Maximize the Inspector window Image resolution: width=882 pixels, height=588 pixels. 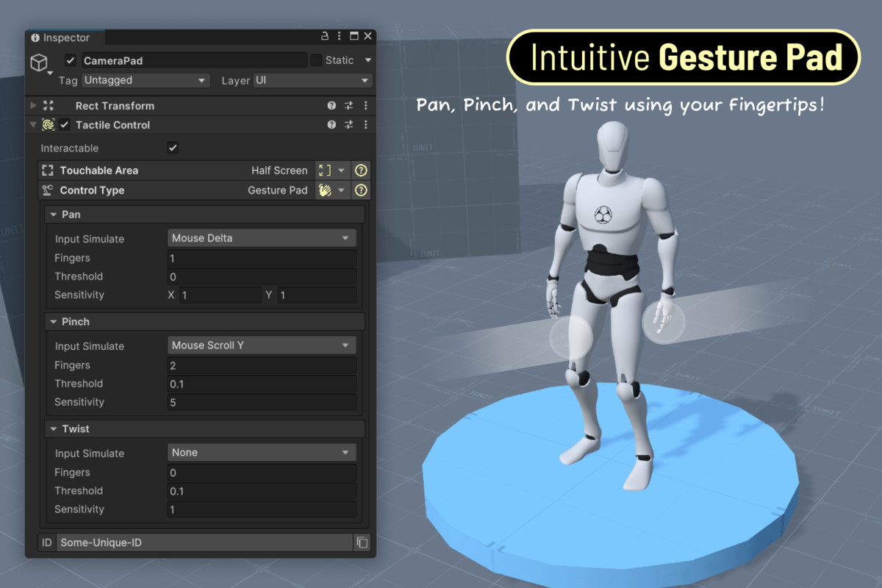pos(354,37)
